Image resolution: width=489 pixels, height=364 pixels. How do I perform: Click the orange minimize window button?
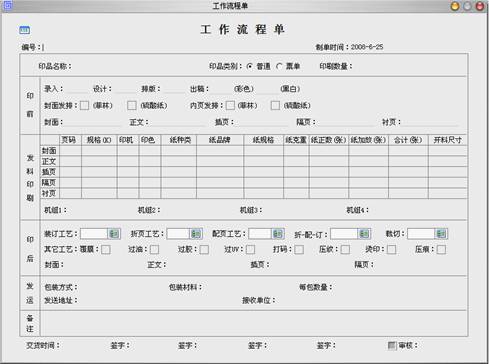click(x=455, y=6)
